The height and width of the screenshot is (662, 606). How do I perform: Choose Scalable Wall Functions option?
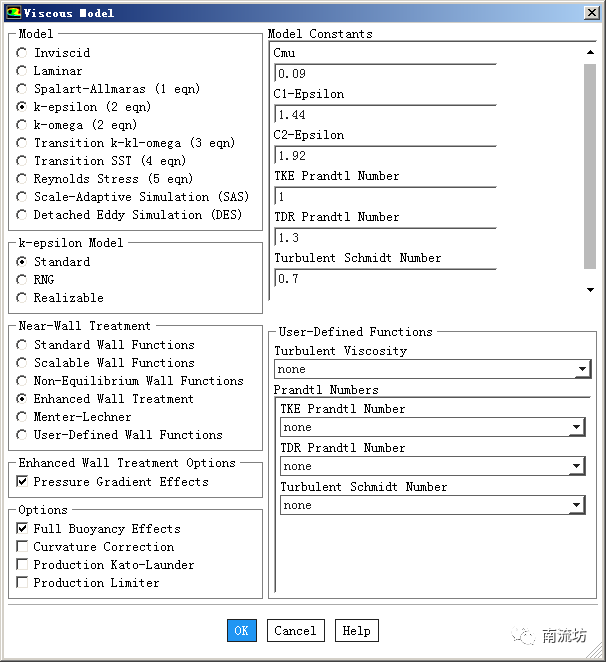pyautogui.click(x=22, y=363)
